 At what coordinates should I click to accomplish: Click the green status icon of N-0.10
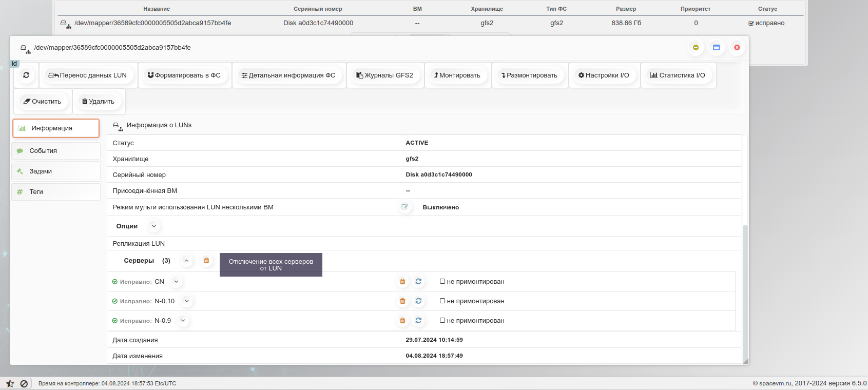click(x=115, y=301)
